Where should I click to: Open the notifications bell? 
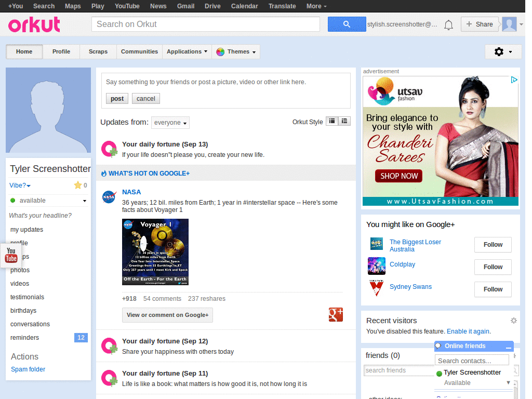point(448,25)
